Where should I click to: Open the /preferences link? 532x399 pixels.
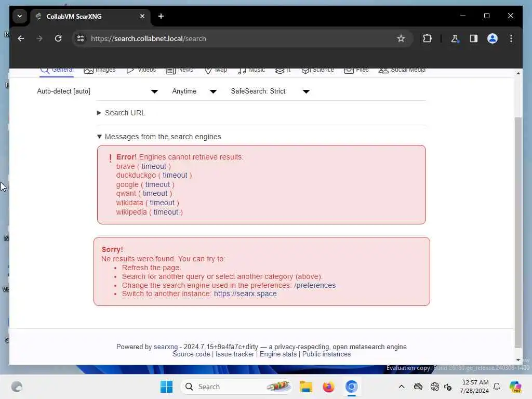(x=315, y=285)
